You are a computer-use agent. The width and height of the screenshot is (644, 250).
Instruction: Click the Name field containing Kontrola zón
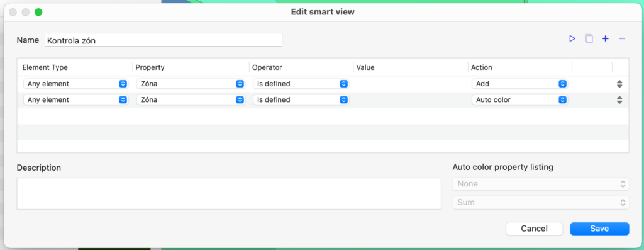point(164,40)
